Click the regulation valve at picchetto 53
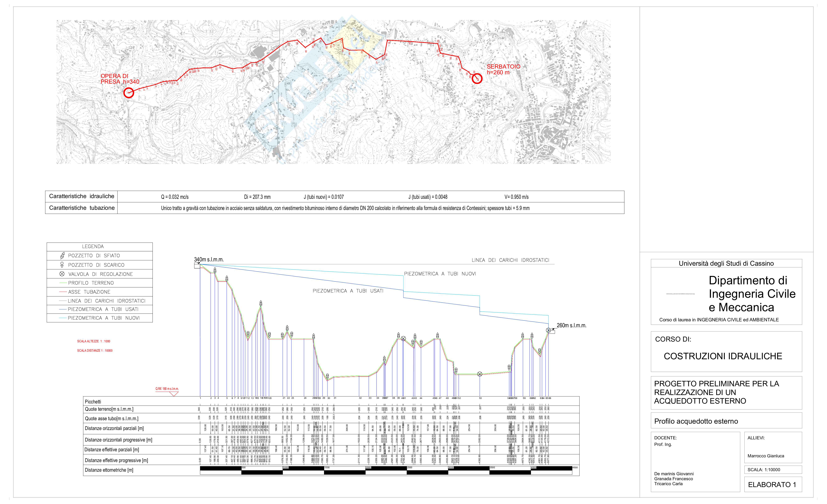 [480, 374]
